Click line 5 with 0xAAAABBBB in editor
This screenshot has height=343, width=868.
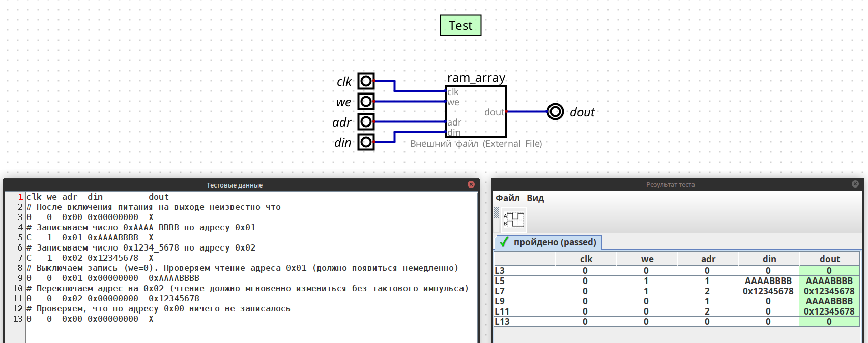90,237
